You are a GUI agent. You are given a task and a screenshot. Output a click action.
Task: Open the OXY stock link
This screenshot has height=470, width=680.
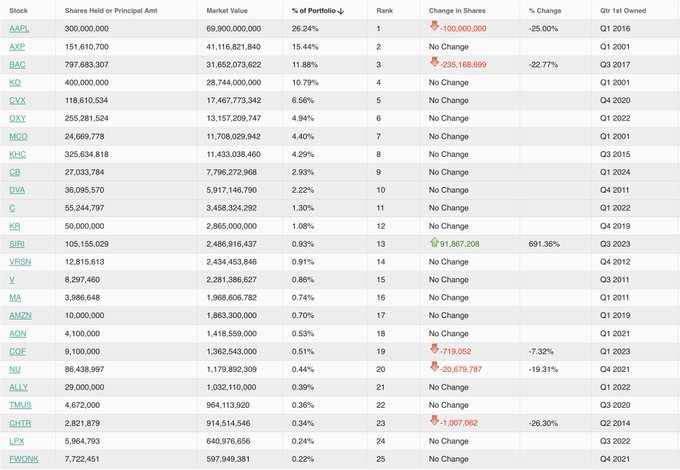tap(17, 118)
